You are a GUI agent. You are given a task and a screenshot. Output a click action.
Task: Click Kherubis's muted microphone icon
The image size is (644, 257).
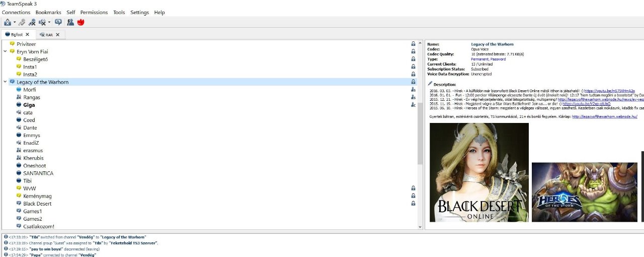pyautogui.click(x=19, y=158)
